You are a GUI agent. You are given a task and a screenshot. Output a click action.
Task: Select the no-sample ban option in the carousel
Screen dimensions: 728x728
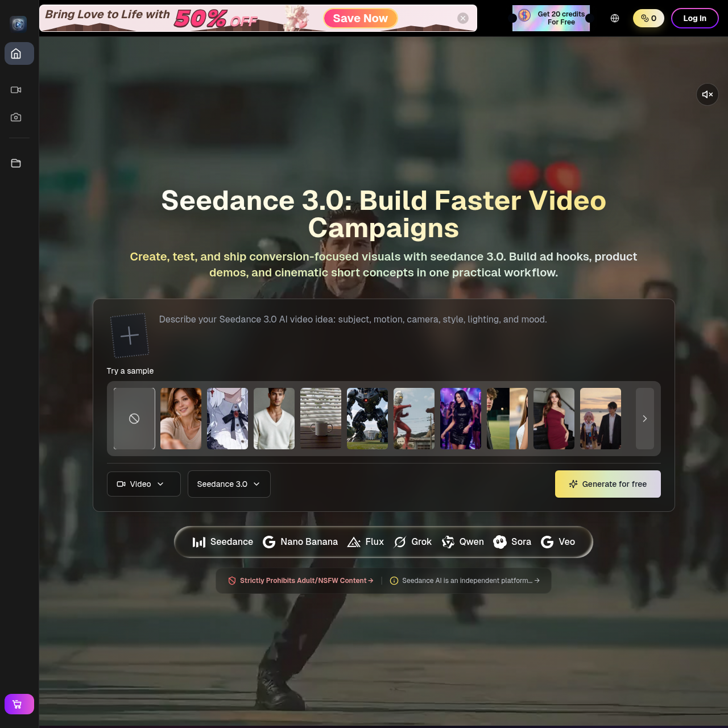point(134,418)
